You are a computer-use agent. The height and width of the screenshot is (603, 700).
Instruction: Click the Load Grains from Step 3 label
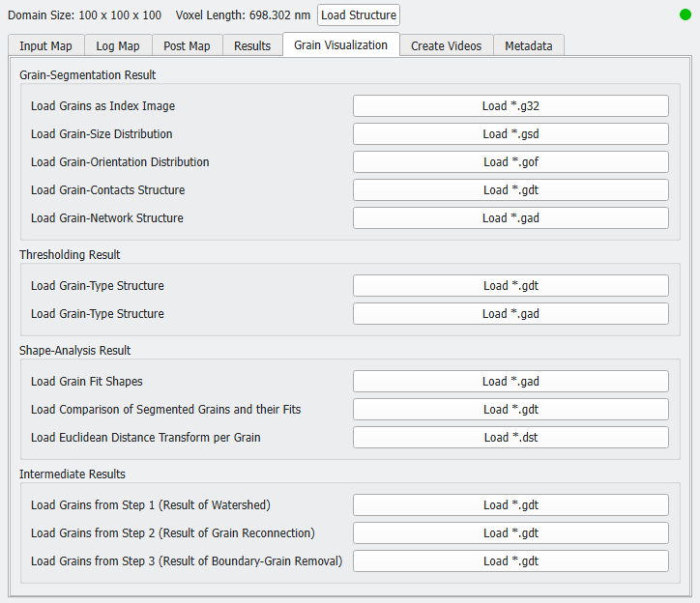coord(187,561)
